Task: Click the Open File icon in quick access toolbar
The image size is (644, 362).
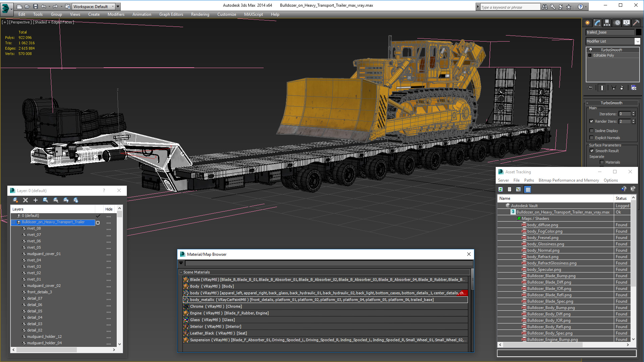Action: [27, 6]
